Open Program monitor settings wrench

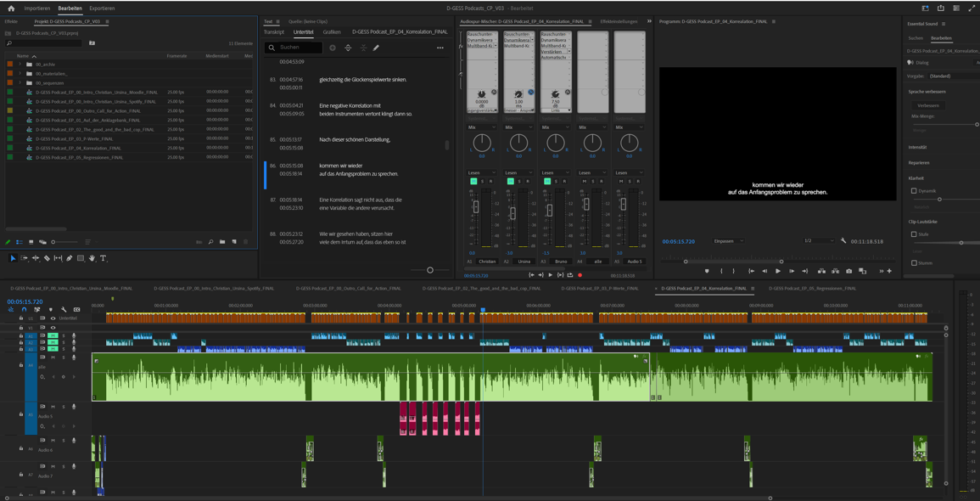(843, 241)
